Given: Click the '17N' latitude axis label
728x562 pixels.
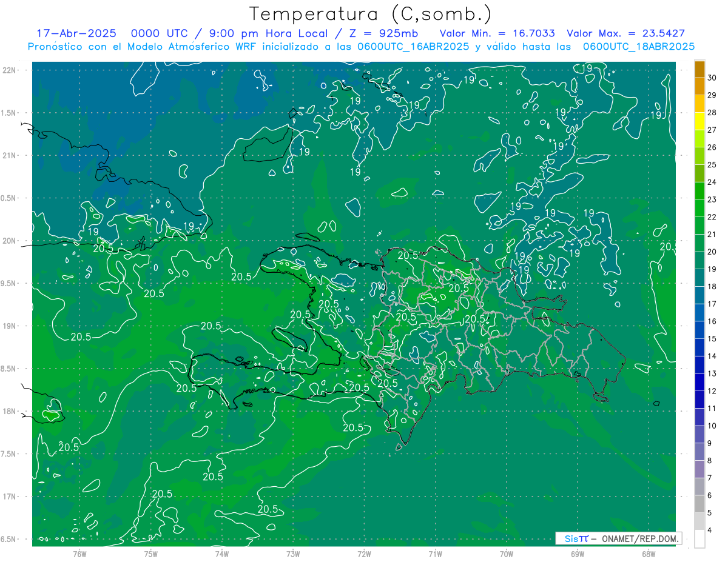Looking at the screenshot, I should click(x=9, y=497).
